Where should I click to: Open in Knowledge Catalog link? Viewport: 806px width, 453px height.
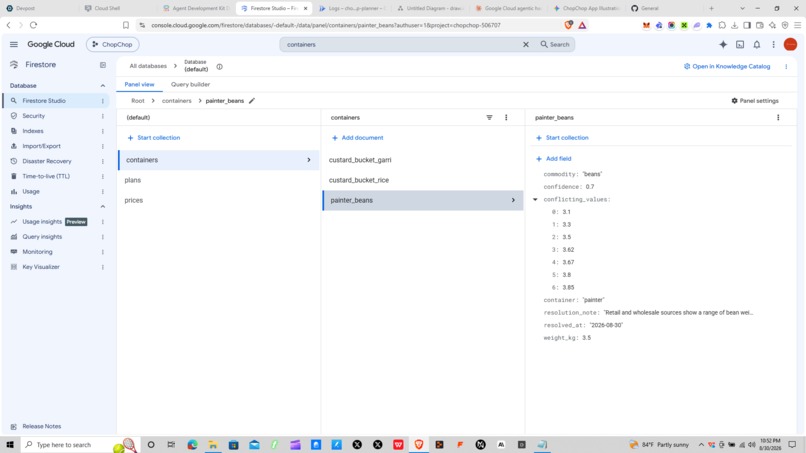(x=727, y=66)
